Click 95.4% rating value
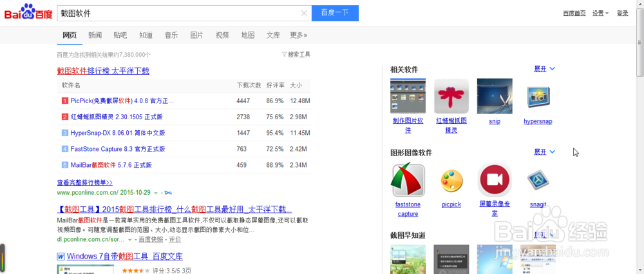 pyautogui.click(x=275, y=133)
